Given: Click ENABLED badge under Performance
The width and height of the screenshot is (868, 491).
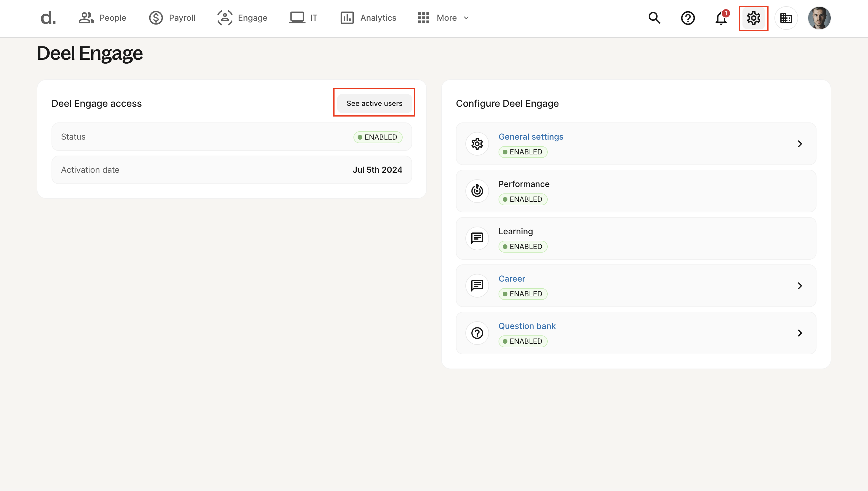Looking at the screenshot, I should point(523,199).
